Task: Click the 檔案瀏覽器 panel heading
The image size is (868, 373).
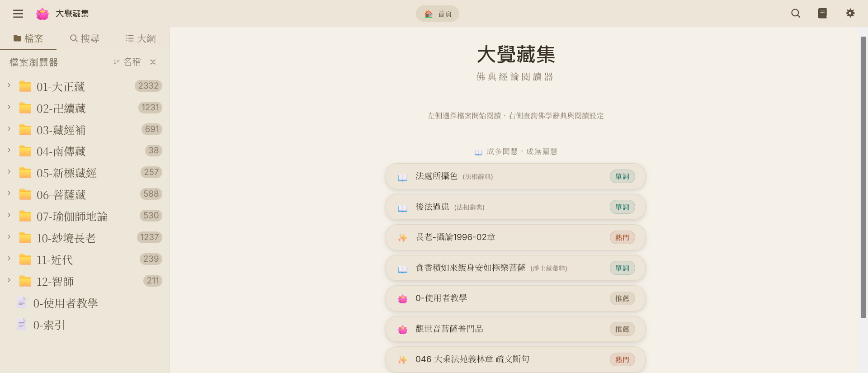Action: [x=34, y=62]
